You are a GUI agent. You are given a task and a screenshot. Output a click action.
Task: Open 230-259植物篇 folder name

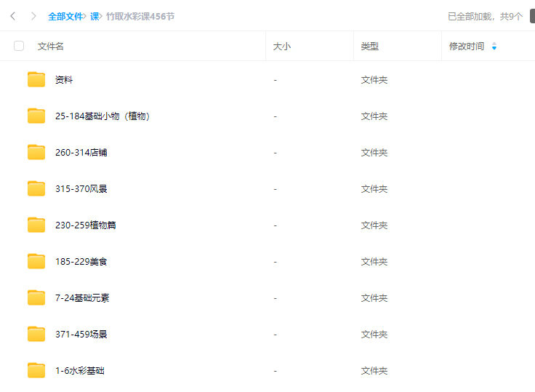86,225
